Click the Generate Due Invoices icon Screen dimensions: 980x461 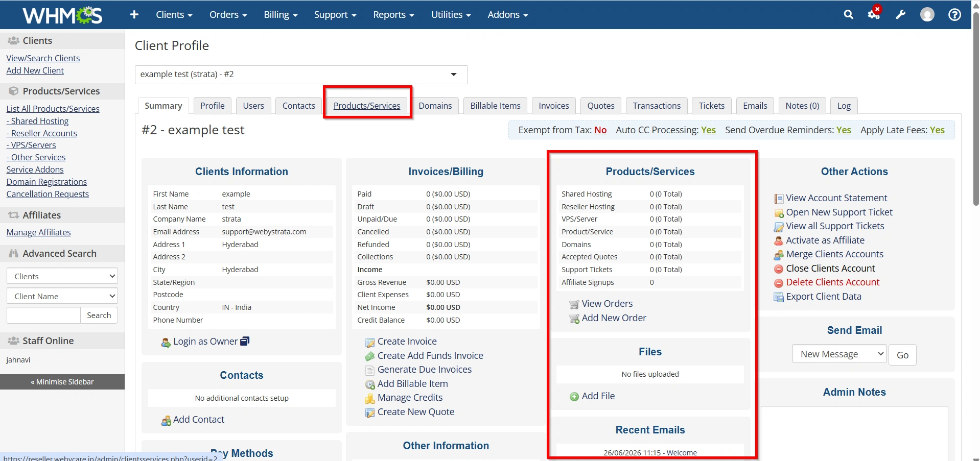[x=370, y=370]
